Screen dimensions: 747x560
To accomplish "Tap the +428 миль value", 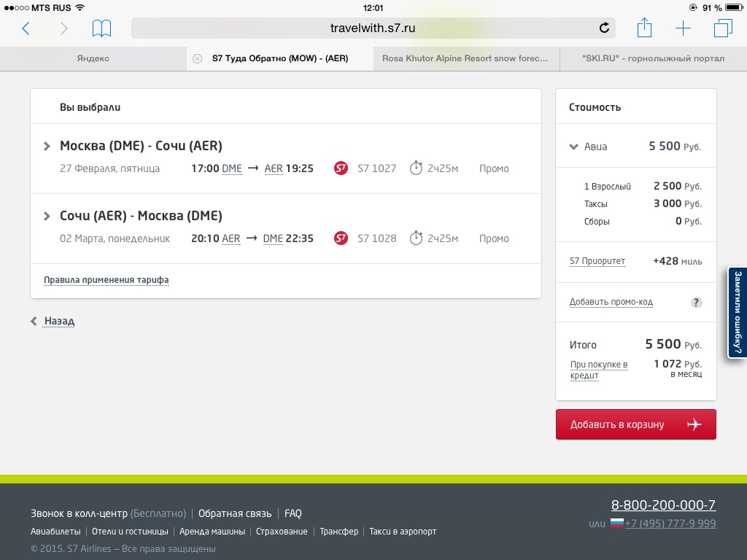I will point(678,261).
